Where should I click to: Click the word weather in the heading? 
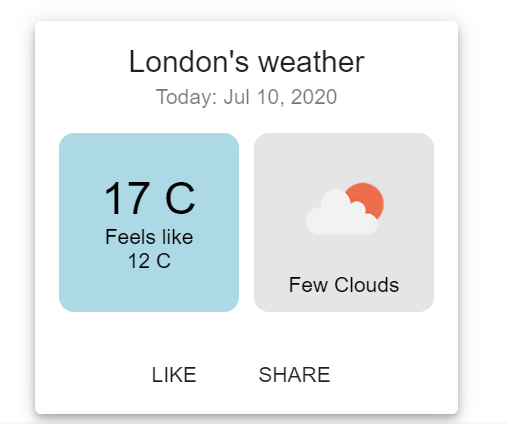coord(311,62)
